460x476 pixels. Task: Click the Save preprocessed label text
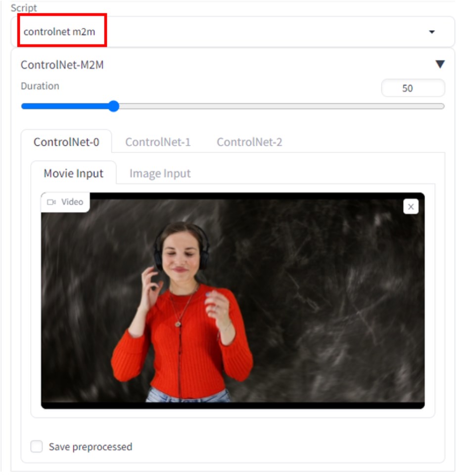tap(91, 446)
